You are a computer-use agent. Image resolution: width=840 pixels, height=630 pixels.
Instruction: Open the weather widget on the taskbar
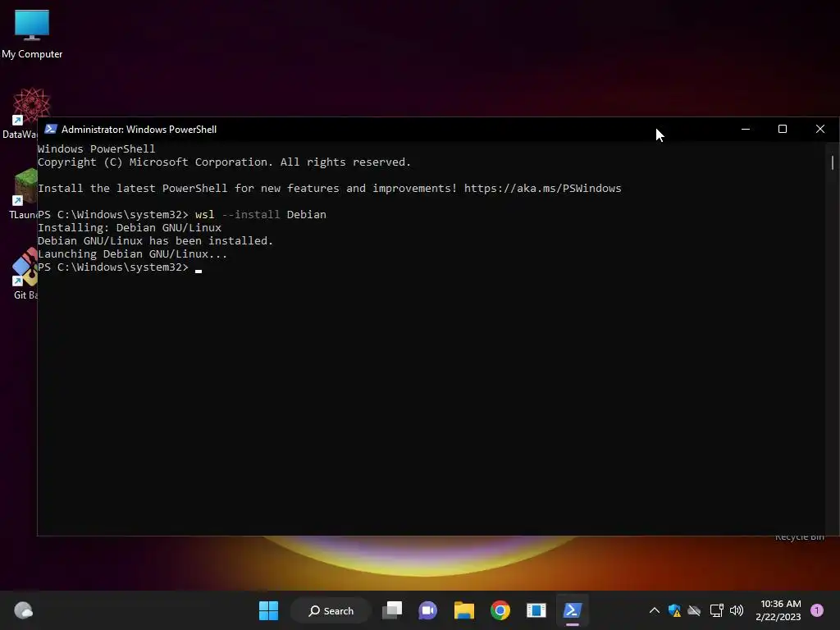pos(23,610)
